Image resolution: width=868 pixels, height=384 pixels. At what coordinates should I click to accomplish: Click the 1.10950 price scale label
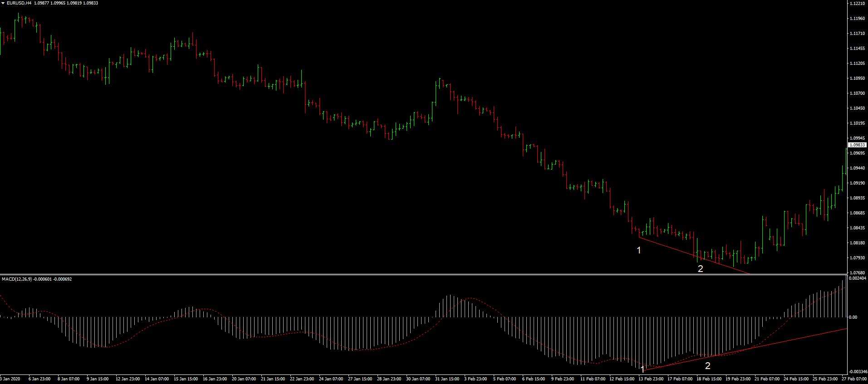(857, 78)
